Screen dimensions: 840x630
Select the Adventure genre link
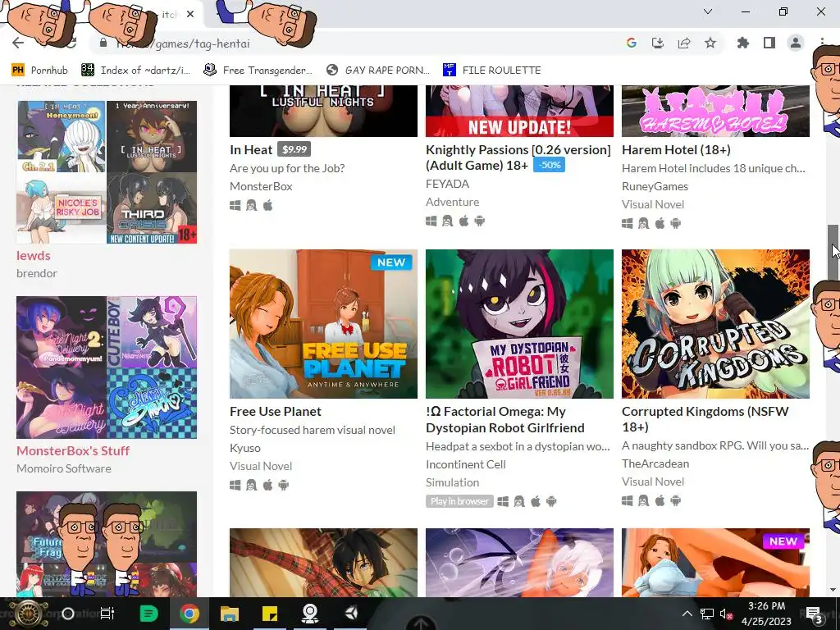click(452, 202)
